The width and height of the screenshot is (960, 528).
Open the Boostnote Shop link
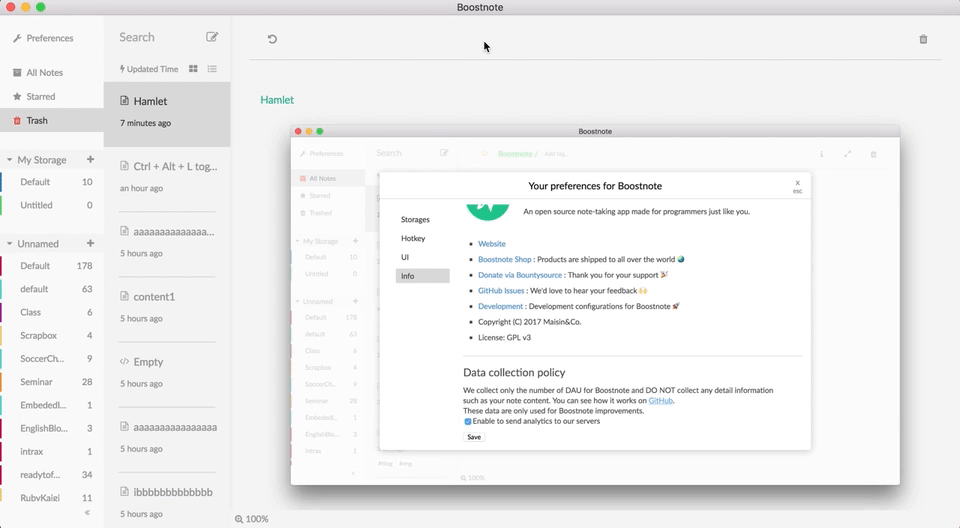click(504, 260)
